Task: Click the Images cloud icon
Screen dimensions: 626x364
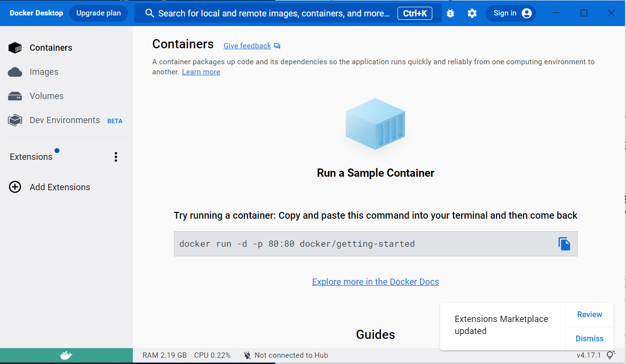Action: click(15, 72)
